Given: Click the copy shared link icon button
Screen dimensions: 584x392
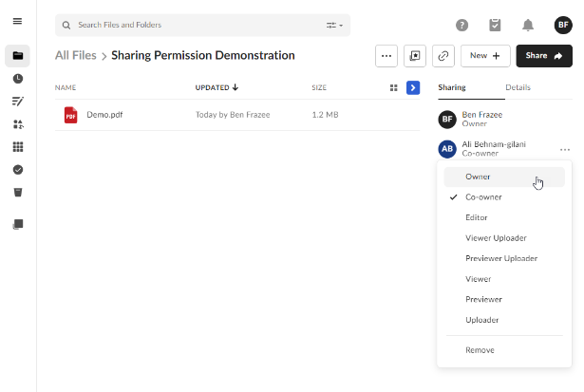Looking at the screenshot, I should (443, 56).
